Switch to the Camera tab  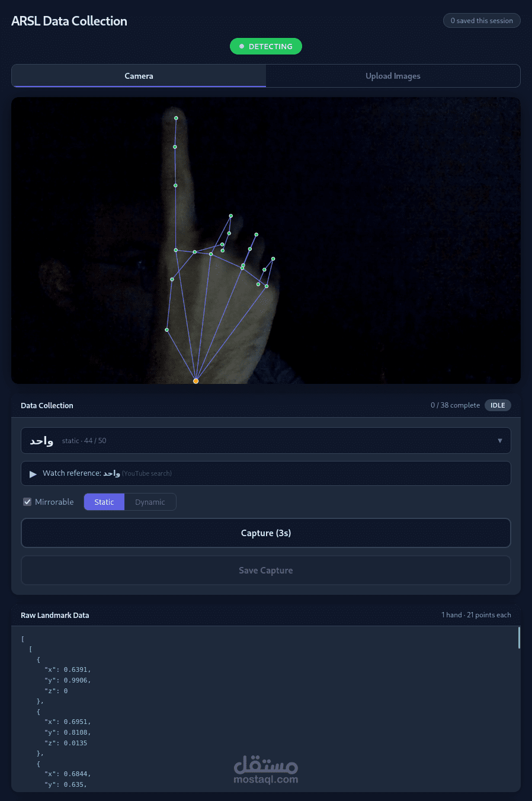139,76
